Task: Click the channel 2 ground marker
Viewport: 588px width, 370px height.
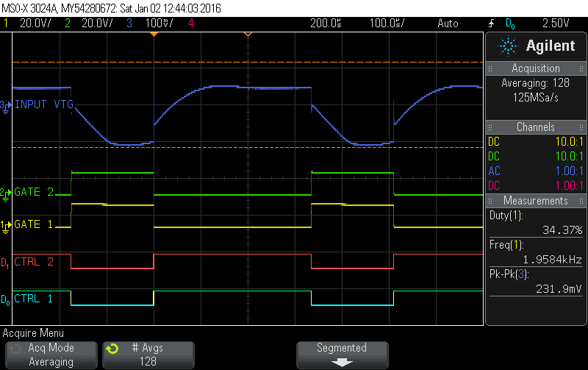Action: (5, 195)
